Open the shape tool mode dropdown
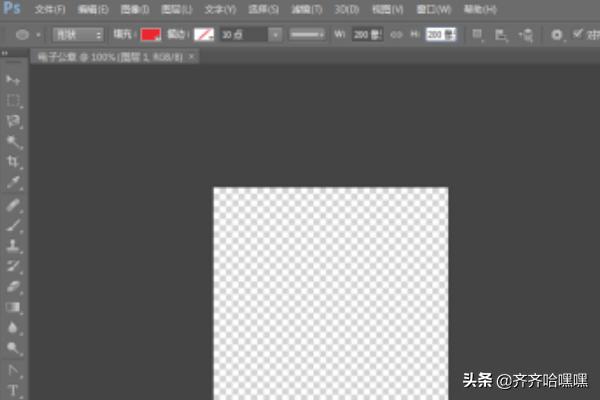Viewport: 600px width, 400px height. tap(78, 35)
